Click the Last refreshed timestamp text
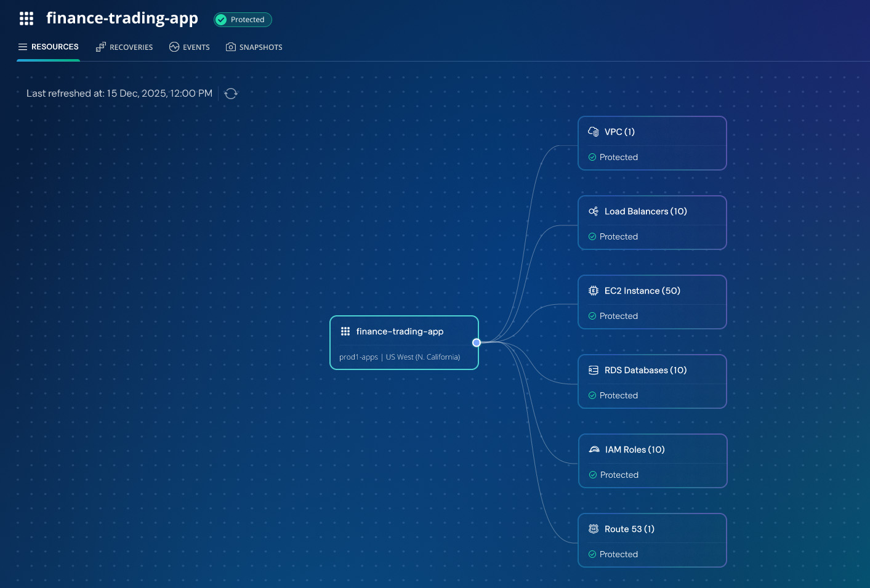 point(119,94)
